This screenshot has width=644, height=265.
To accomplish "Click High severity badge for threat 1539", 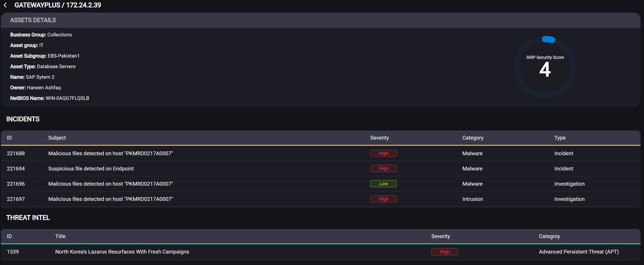I will pos(445,252).
